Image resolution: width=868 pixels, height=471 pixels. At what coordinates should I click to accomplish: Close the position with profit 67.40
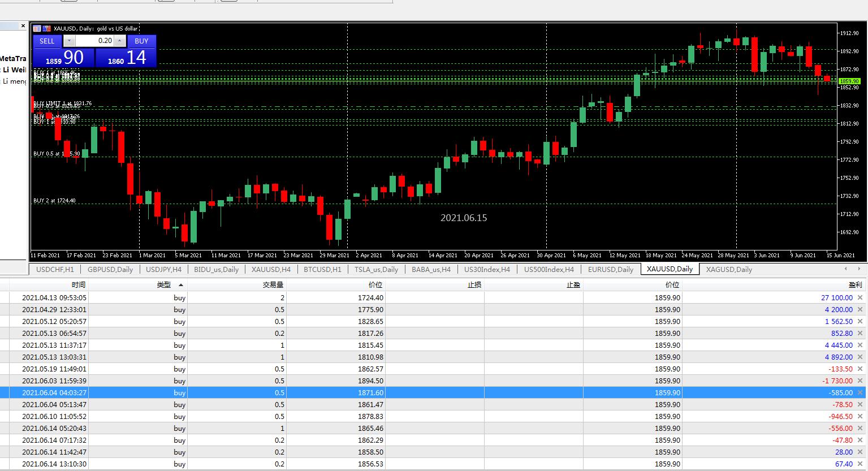pos(860,464)
